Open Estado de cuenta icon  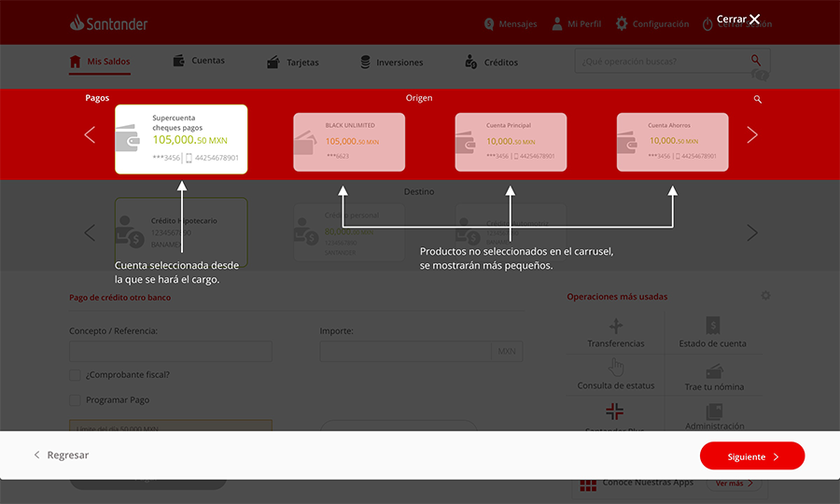coord(713,326)
